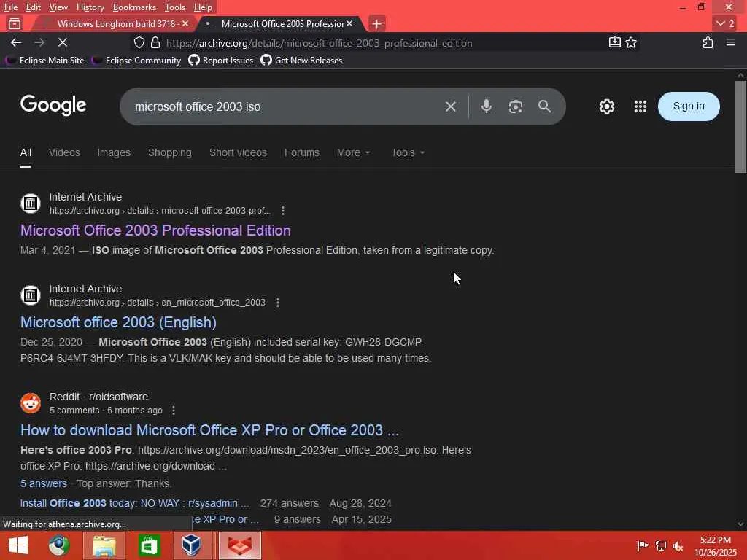Screen dimensions: 747x560
Task: Click the muted volume tray icon
Action: (678, 546)
